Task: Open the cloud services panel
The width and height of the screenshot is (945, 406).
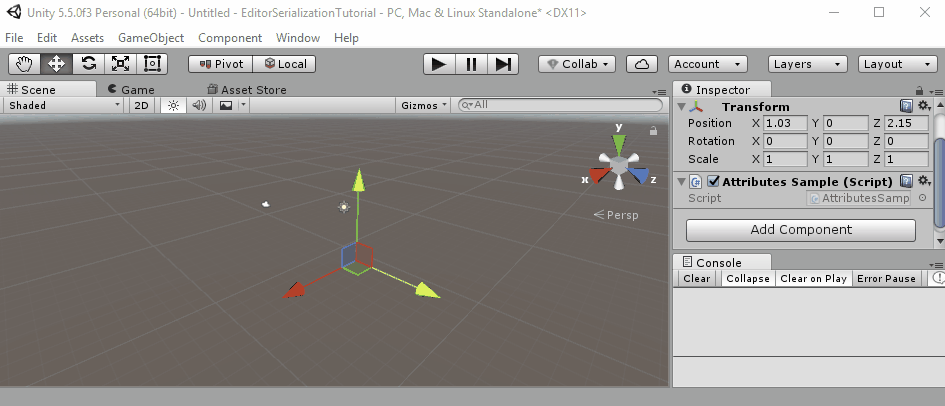Action: [642, 64]
